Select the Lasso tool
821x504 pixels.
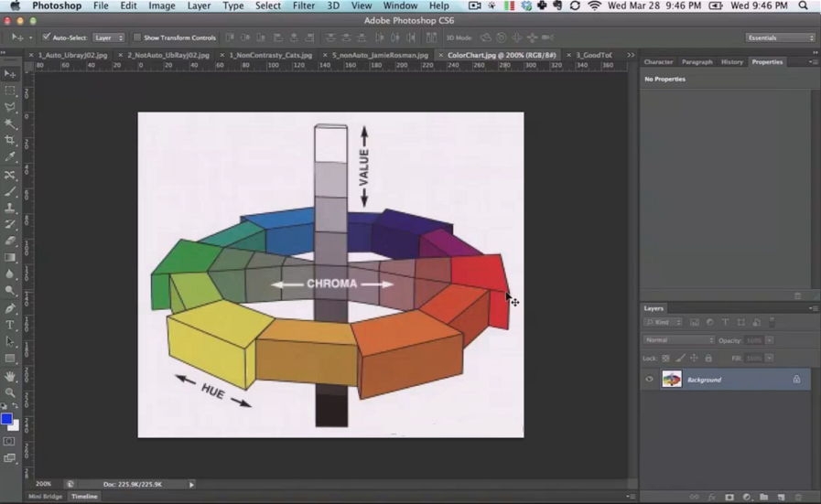coord(10,107)
